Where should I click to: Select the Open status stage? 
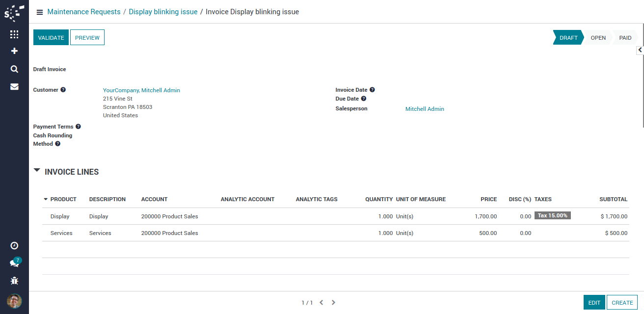(x=598, y=38)
